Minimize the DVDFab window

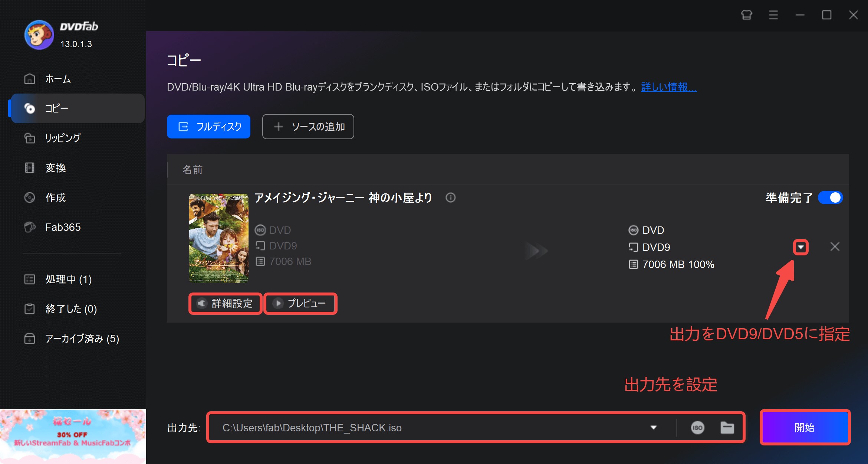point(800,15)
